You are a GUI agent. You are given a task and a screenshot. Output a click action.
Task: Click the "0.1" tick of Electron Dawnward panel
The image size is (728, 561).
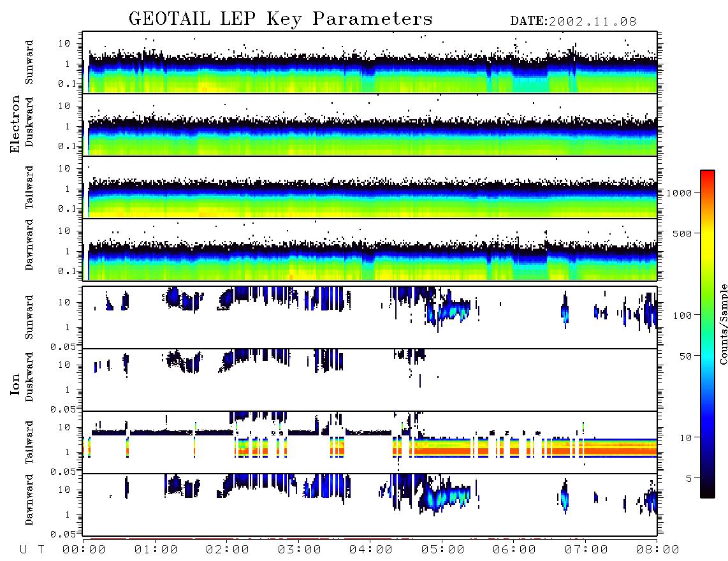pos(67,270)
